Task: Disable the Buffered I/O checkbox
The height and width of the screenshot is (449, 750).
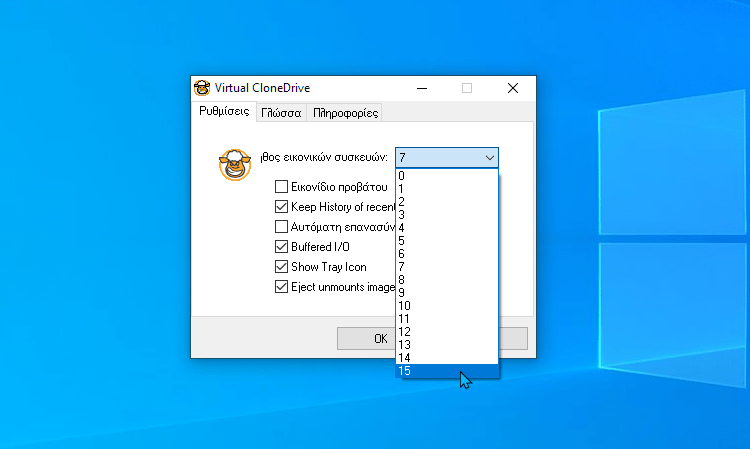Action: click(x=281, y=247)
